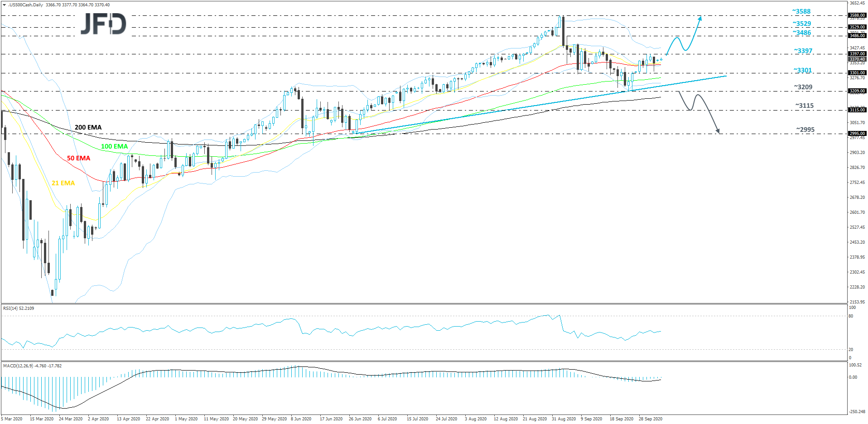Click the 2453.20 price scale value
The image size is (868, 424).
coord(857,242)
